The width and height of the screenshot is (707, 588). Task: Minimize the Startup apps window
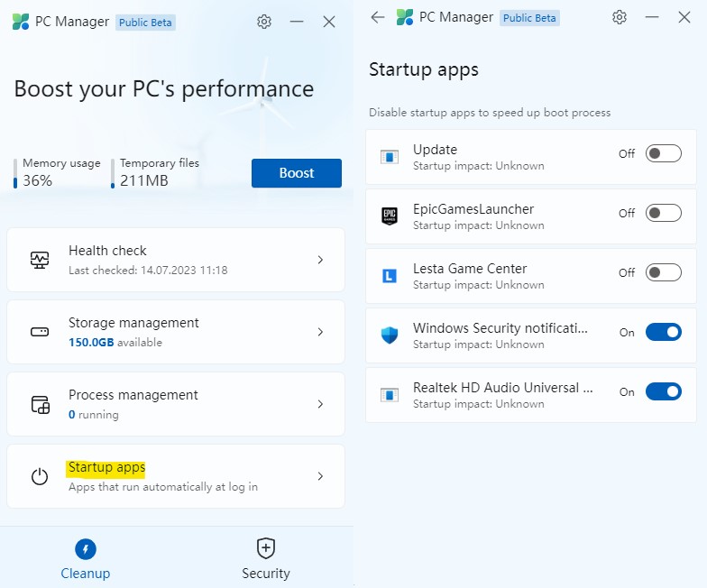[651, 17]
